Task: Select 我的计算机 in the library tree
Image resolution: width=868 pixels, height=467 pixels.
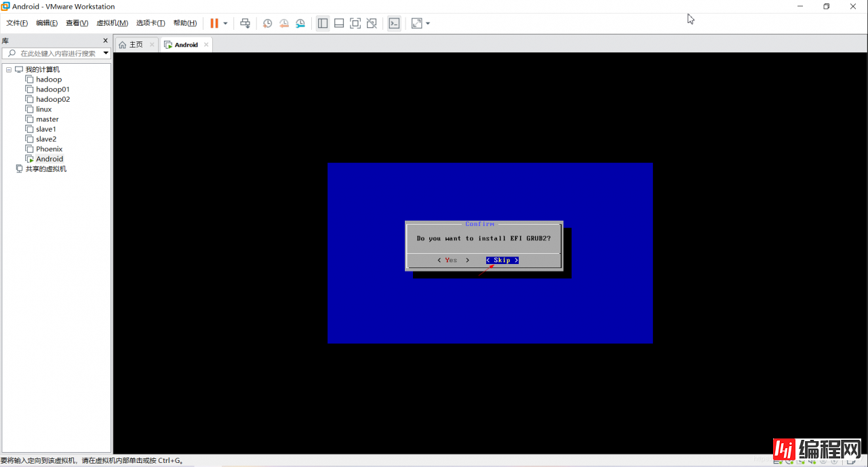Action: click(x=43, y=69)
